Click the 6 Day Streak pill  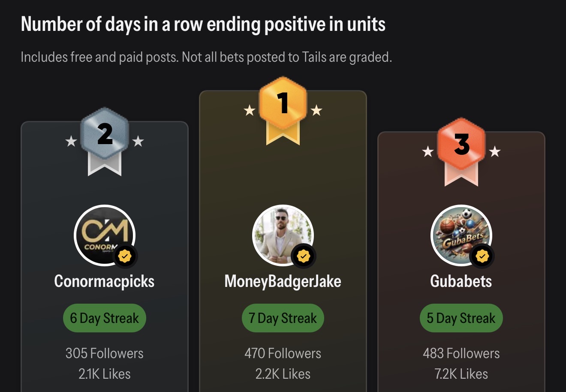pos(105,318)
